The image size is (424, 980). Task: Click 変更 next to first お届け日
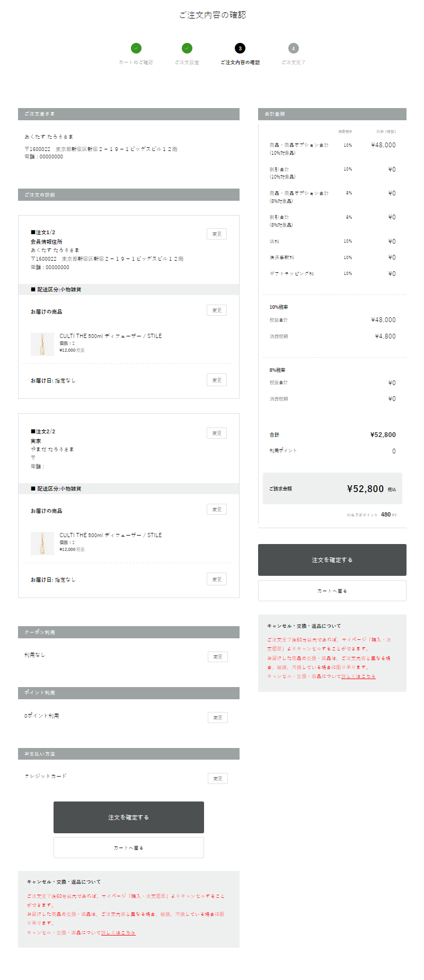(x=217, y=380)
